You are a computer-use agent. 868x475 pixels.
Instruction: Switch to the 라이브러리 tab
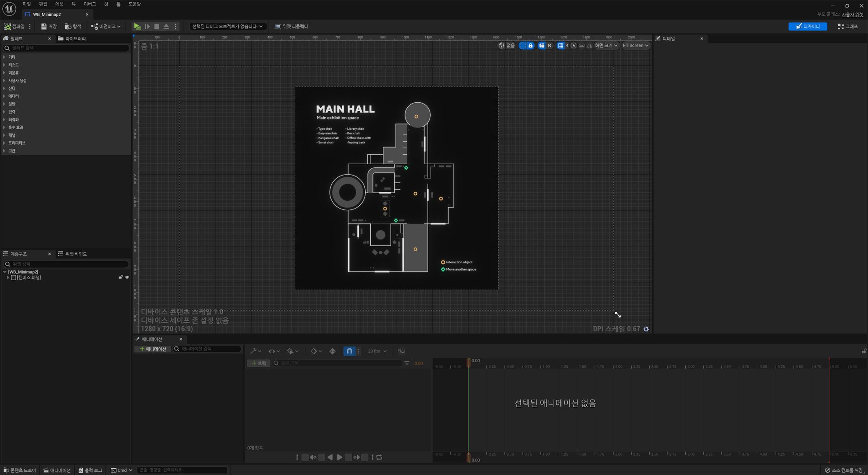[x=72, y=39]
